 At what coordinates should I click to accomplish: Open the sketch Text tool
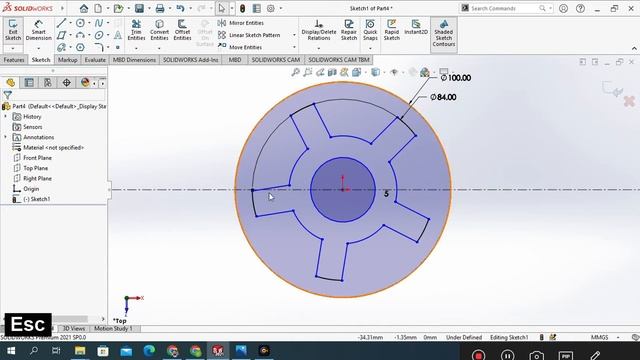(x=118, y=35)
